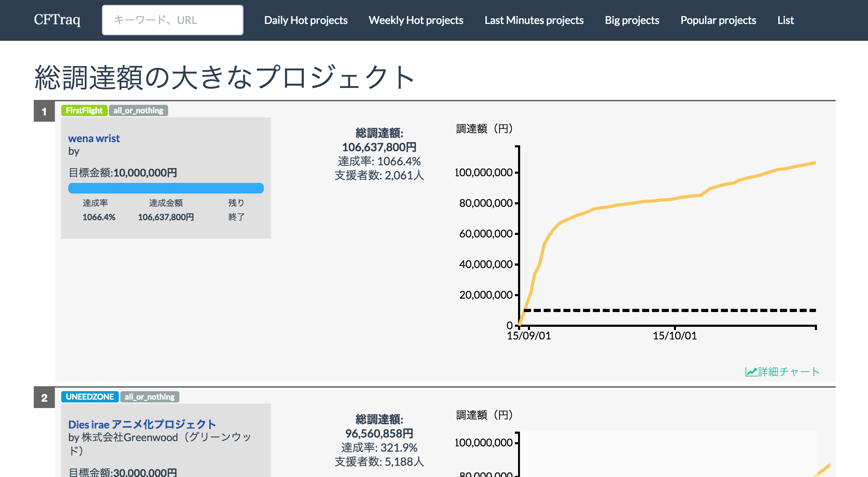
Task: Click the List navigation item
Action: 785,20
